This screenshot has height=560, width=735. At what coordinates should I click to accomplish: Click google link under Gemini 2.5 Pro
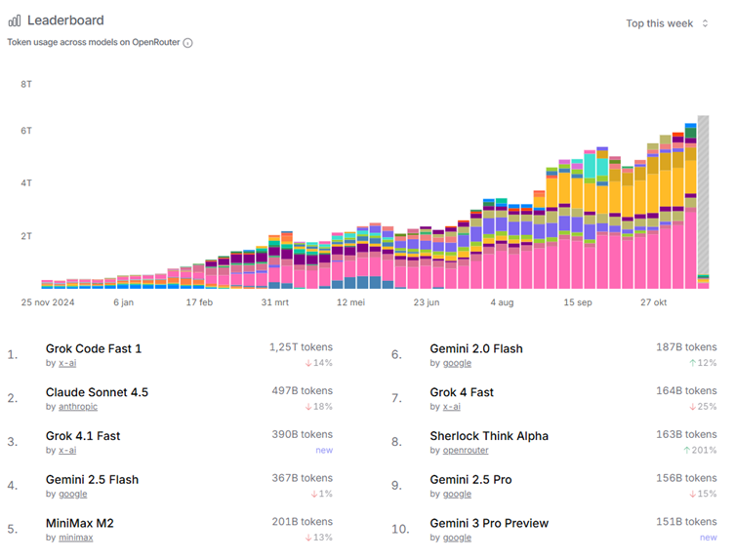point(457,494)
